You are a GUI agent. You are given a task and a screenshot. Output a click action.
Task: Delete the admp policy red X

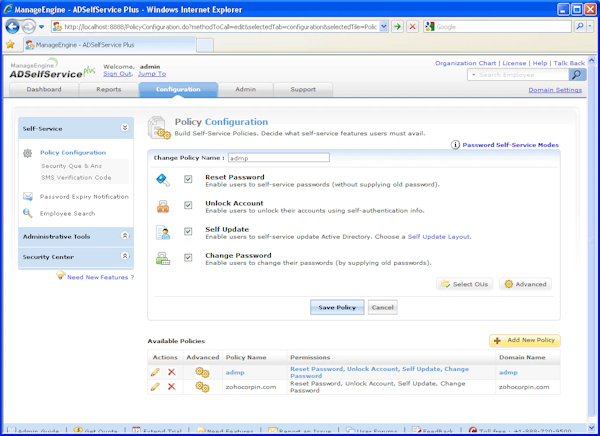coord(172,372)
